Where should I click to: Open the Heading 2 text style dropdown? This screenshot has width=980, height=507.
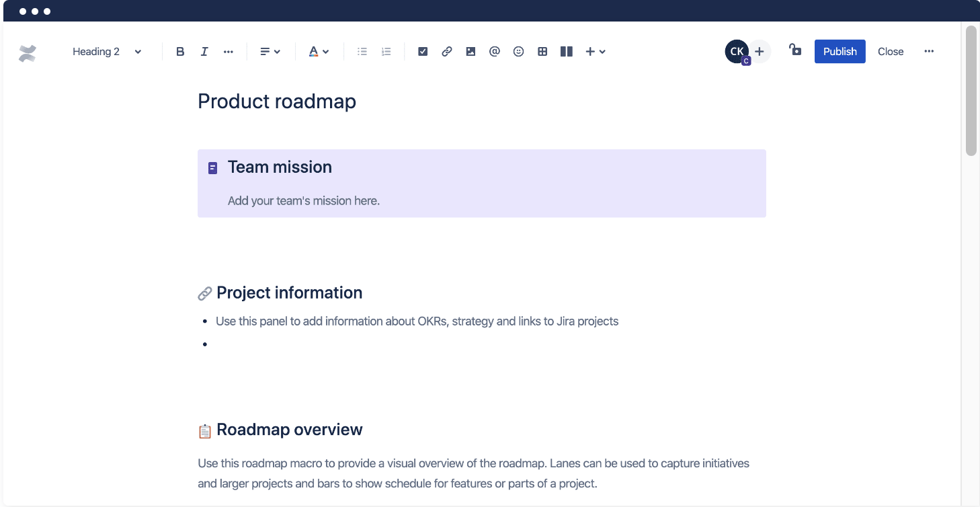point(106,51)
